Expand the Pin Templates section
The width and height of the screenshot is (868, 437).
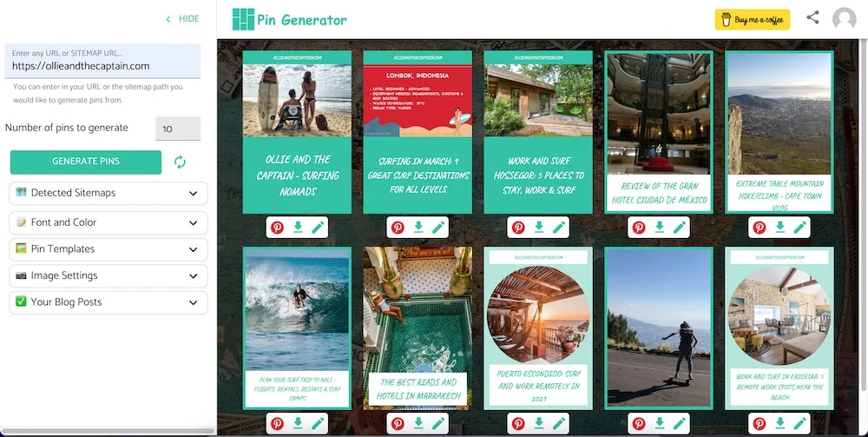click(108, 249)
